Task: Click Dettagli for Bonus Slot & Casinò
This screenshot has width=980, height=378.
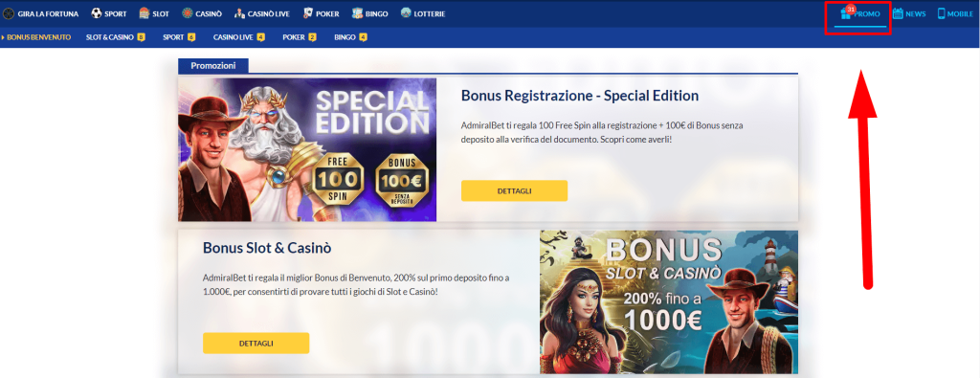Action: click(256, 343)
